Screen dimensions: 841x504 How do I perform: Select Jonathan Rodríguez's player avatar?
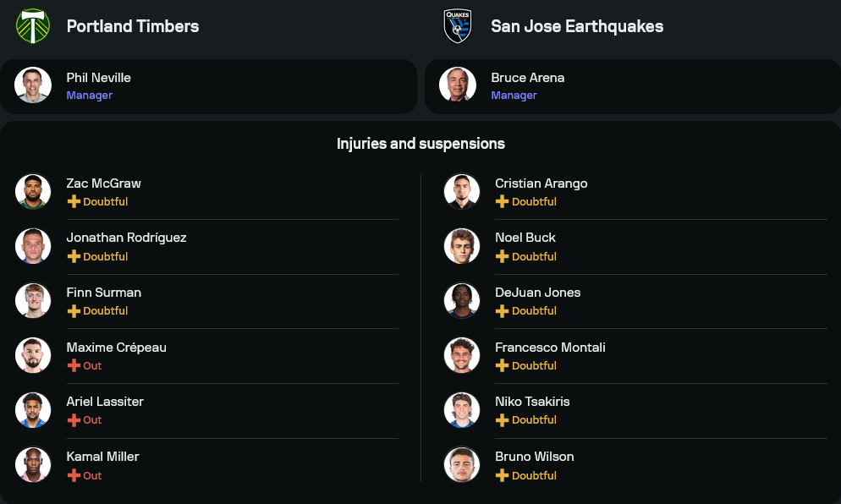(33, 246)
